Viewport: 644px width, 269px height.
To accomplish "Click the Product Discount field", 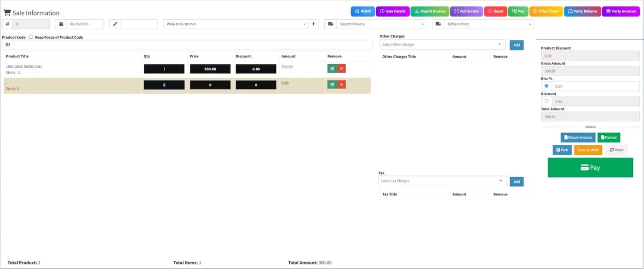I will (x=590, y=56).
